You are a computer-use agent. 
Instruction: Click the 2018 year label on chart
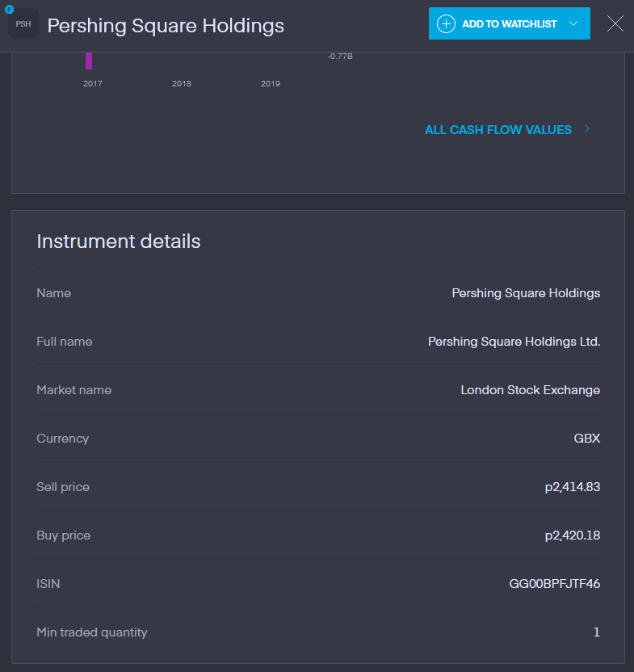(182, 84)
